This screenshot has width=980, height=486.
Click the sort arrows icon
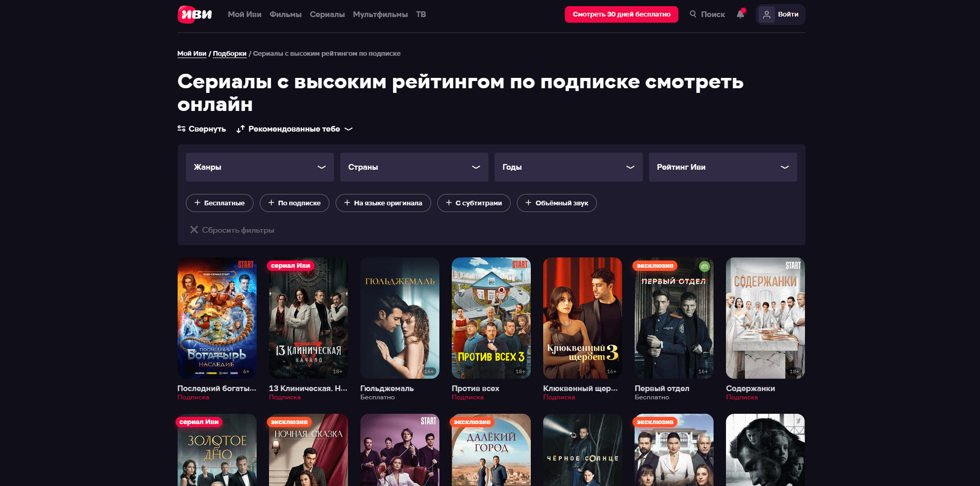[x=241, y=129]
